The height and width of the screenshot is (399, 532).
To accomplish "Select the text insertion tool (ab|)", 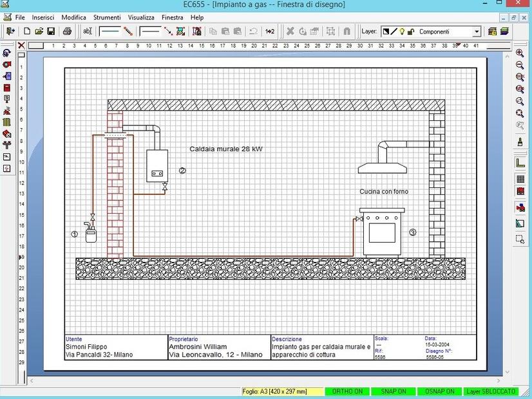I will point(88,30).
